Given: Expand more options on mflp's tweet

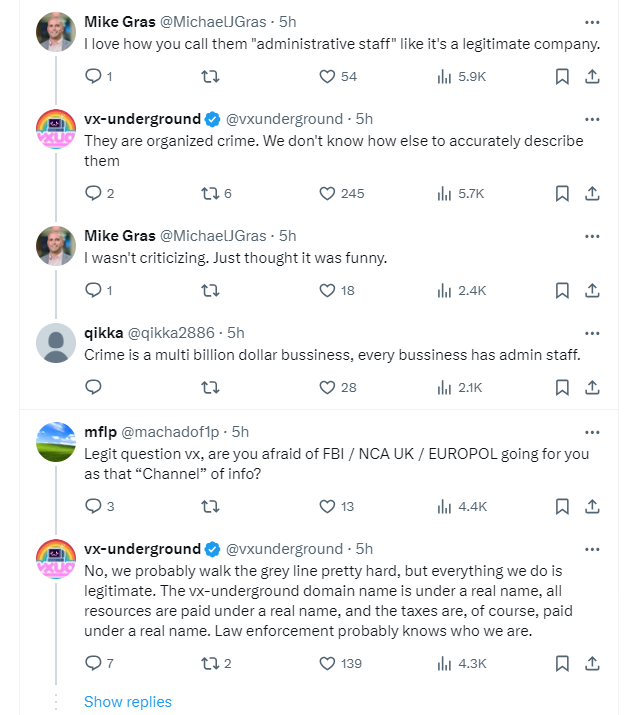Looking at the screenshot, I should pos(592,432).
